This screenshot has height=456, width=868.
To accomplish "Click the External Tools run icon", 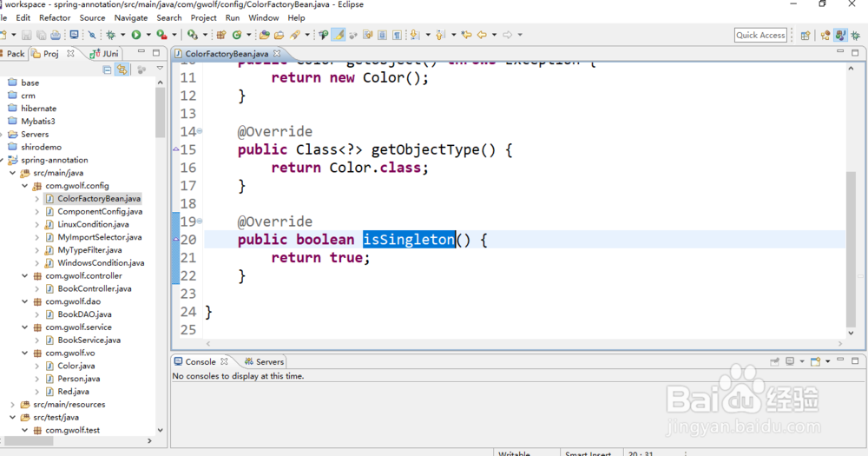I will pyautogui.click(x=192, y=35).
